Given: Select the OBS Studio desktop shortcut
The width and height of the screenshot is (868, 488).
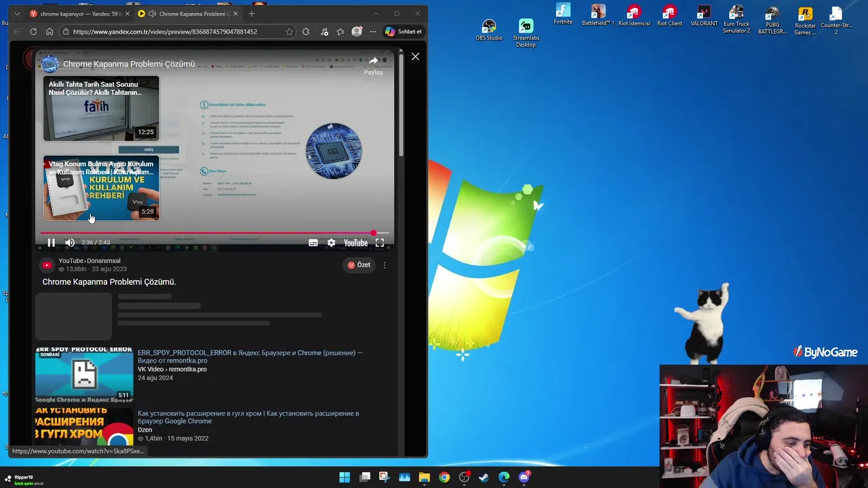Looking at the screenshot, I should click(489, 30).
